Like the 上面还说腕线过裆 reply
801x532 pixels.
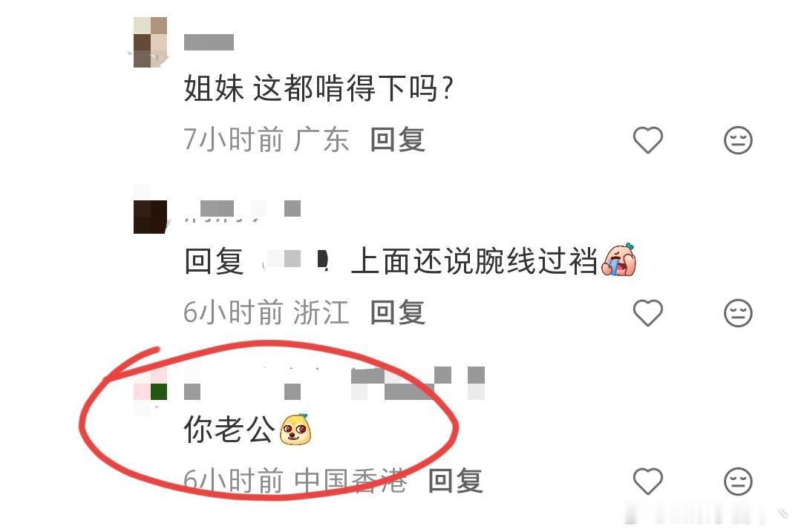click(648, 312)
